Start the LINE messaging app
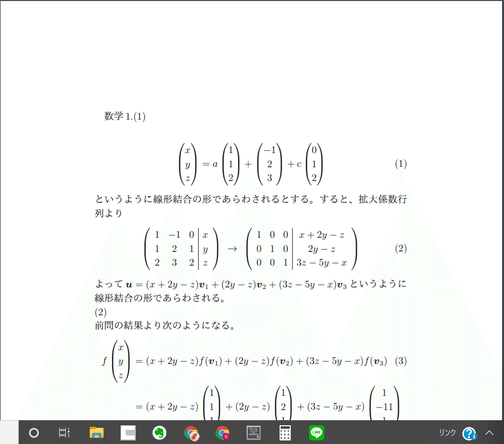This screenshot has height=444, width=504. (x=316, y=432)
